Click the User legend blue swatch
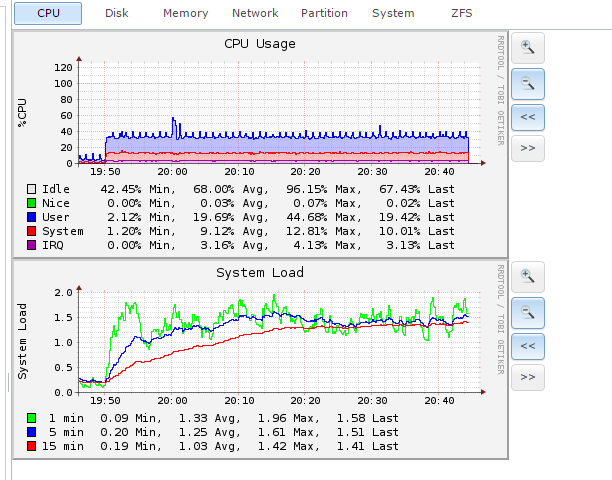The height and width of the screenshot is (480, 612). pyautogui.click(x=32, y=217)
